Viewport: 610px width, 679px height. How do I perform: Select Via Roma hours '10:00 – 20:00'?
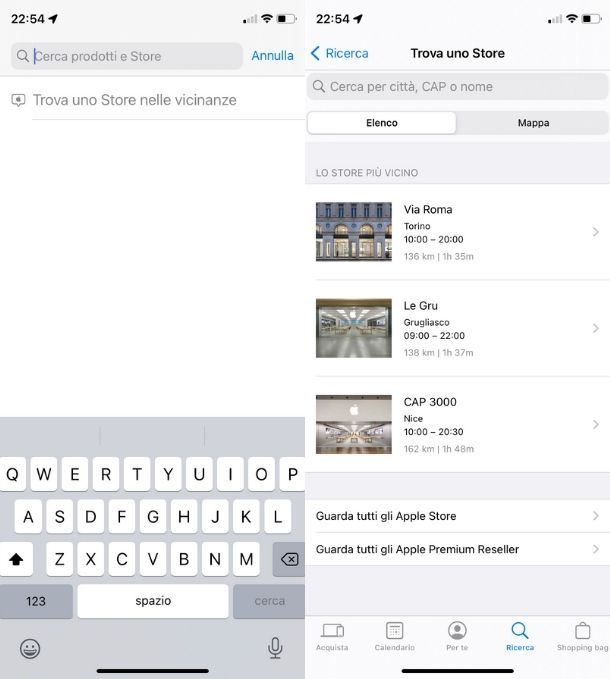(433, 239)
